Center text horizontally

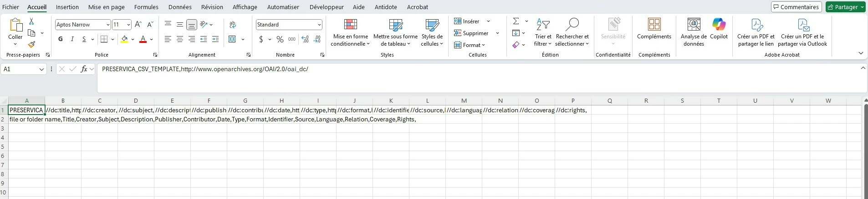180,39
